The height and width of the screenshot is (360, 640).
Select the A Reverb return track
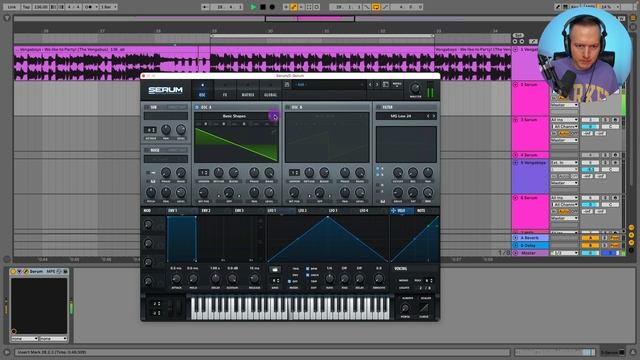[x=530, y=238]
